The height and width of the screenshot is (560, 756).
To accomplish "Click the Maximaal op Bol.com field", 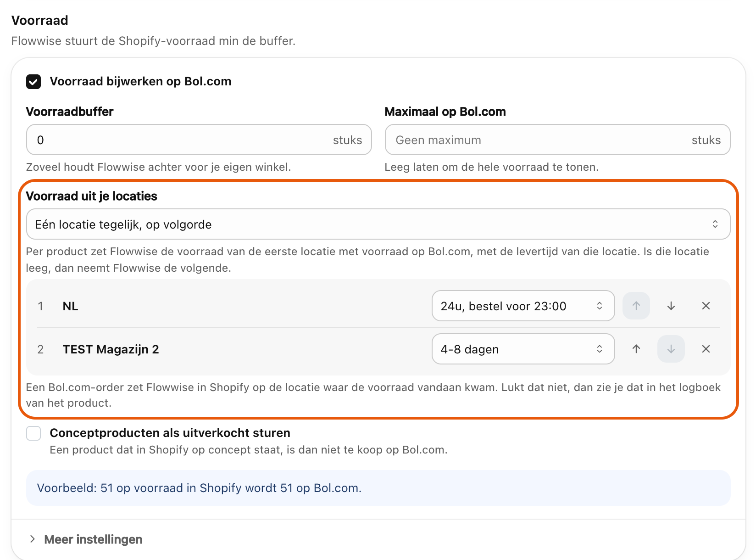I will (557, 140).
